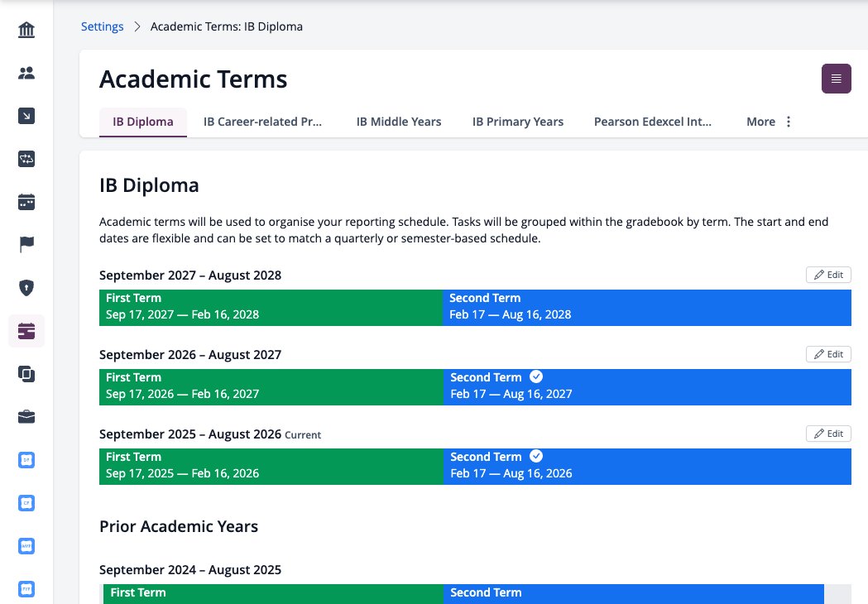Image resolution: width=868 pixels, height=604 pixels.
Task: Open the purple hamburger menu button
Action: (836, 79)
